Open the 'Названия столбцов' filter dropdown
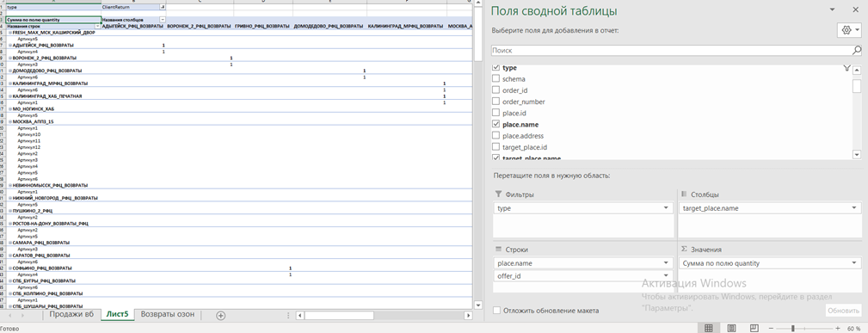The height and width of the screenshot is (333, 868). 163,20
